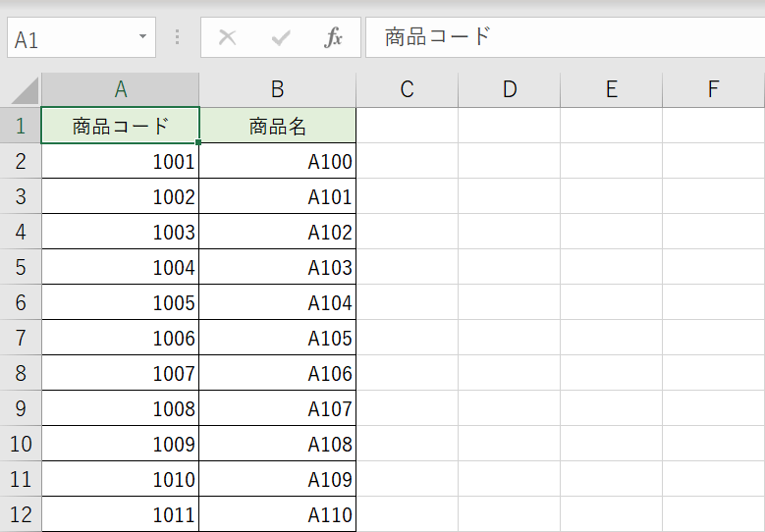Click the cell with value 1010
This screenshot has height=532, width=765.
[x=121, y=479]
